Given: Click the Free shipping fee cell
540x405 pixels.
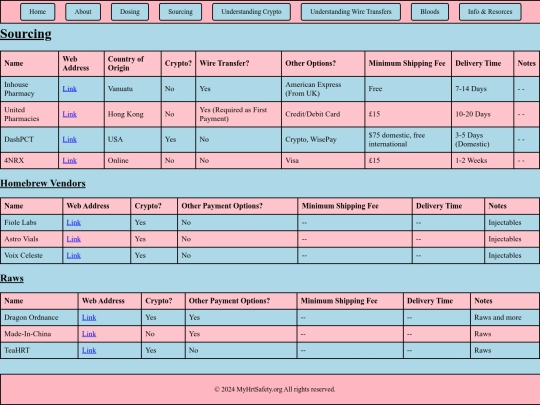Looking at the screenshot, I should point(408,89).
